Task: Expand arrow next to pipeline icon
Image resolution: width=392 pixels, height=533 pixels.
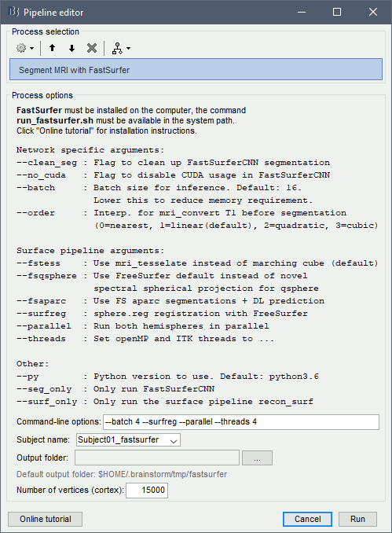Action: [128, 48]
